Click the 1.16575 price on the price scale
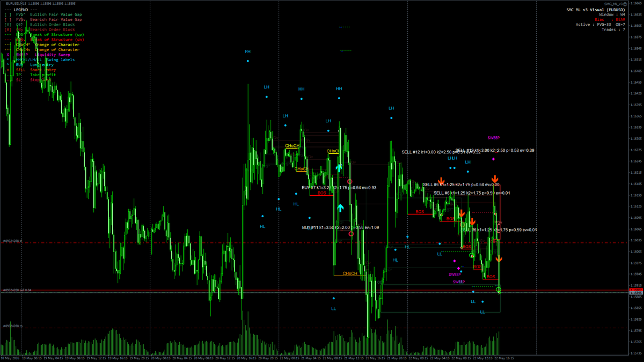Screen dimensions: 644x362 (636, 38)
